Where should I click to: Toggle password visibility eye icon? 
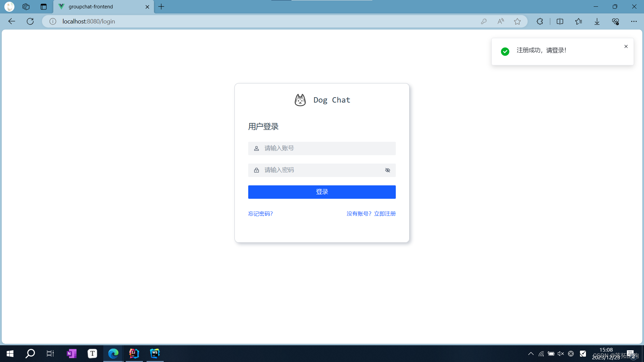(x=387, y=170)
